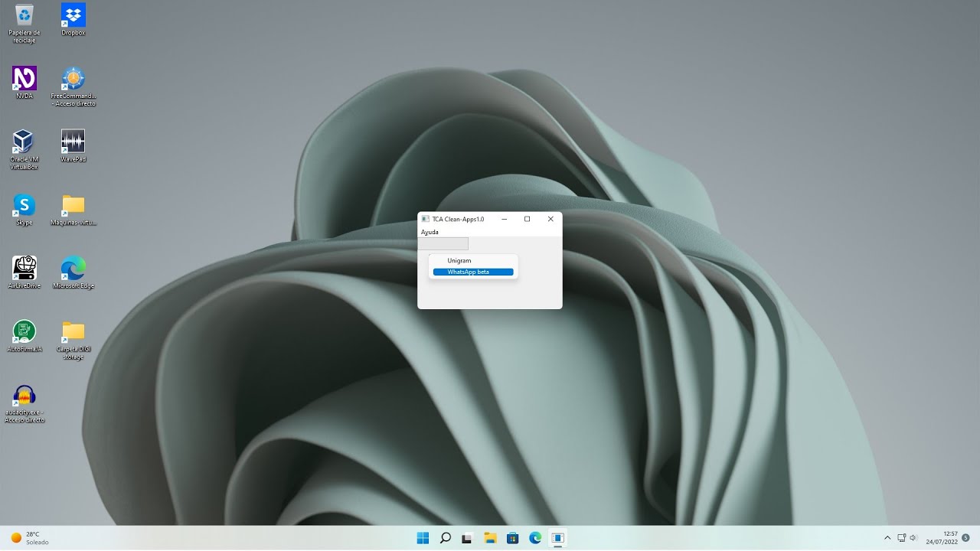Select the Dropbox desktop shortcut
980x551 pixels.
[x=73, y=20]
